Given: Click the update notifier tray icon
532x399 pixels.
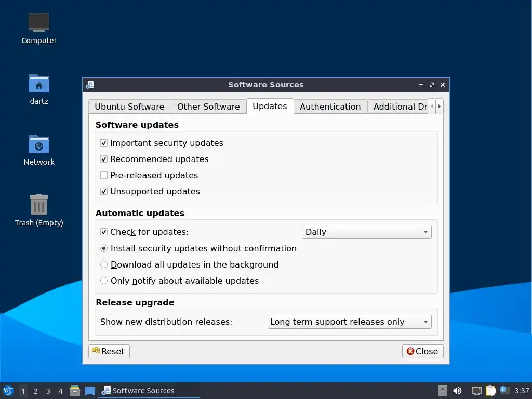Looking at the screenshot, I should [504, 390].
